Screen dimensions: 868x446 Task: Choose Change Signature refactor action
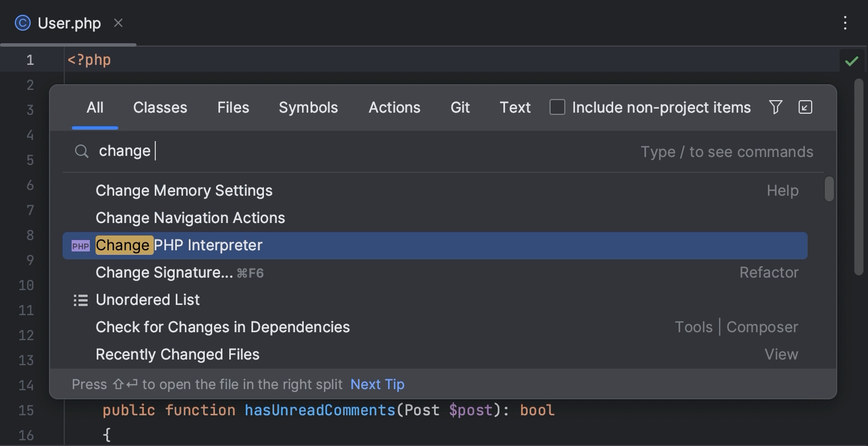[x=164, y=273]
